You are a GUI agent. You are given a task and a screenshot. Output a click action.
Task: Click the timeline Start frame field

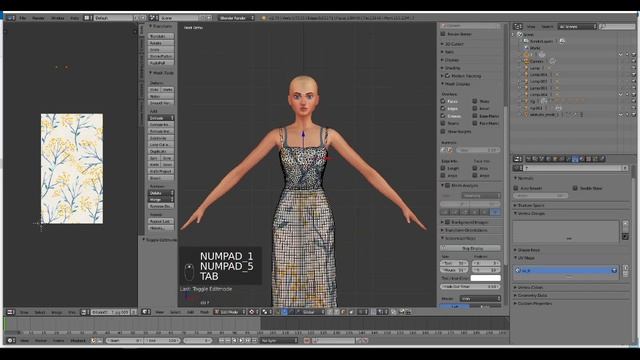pyautogui.click(x=124, y=340)
